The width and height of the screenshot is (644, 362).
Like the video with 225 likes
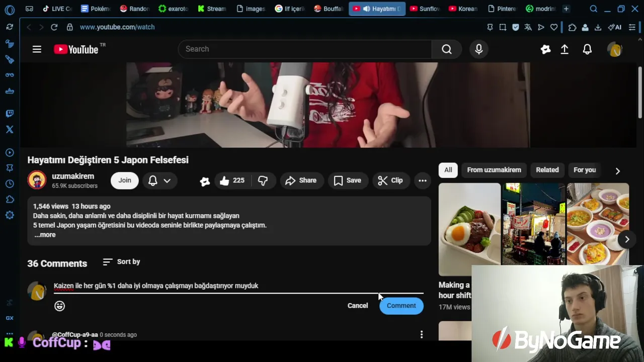coord(232,180)
